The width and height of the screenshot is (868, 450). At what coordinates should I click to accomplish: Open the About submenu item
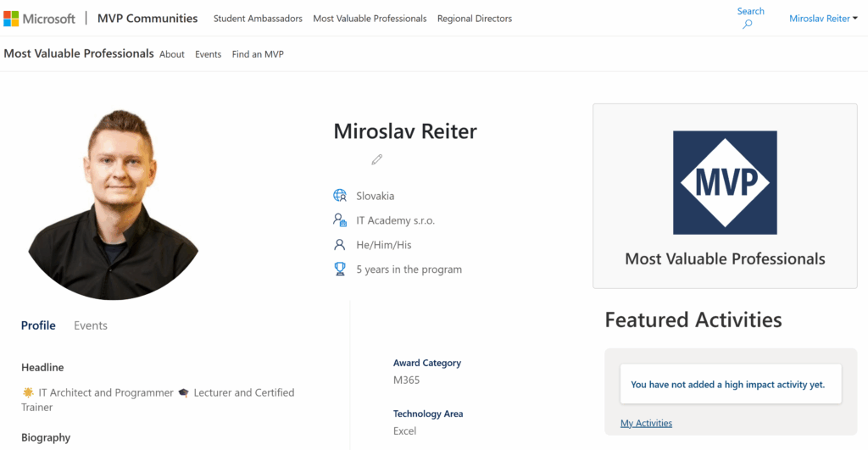(171, 54)
